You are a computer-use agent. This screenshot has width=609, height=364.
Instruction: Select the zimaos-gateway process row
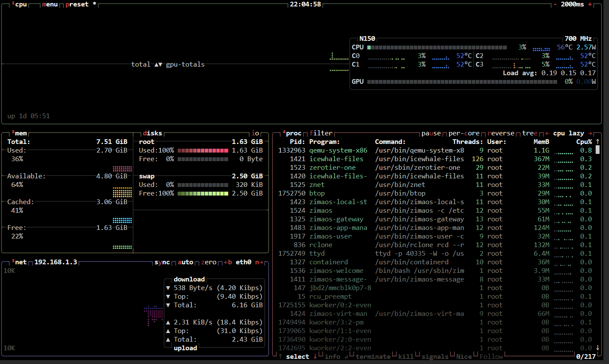[435, 219]
